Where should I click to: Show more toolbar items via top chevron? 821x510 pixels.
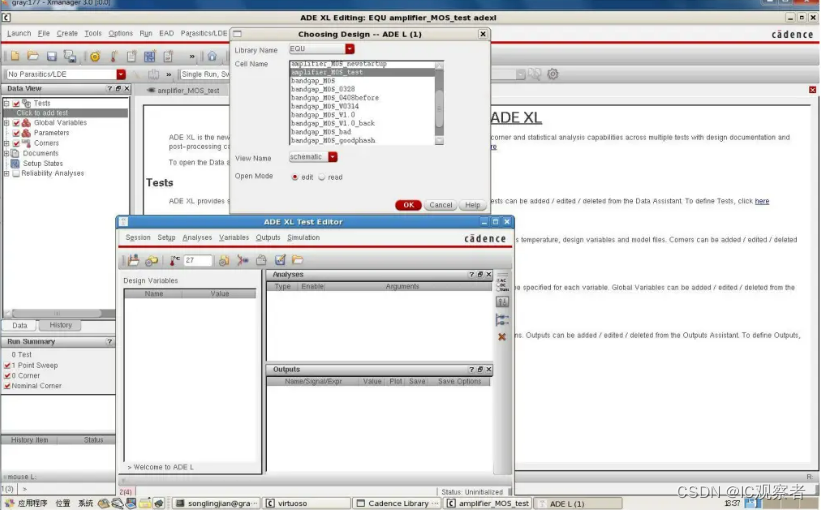(192, 56)
